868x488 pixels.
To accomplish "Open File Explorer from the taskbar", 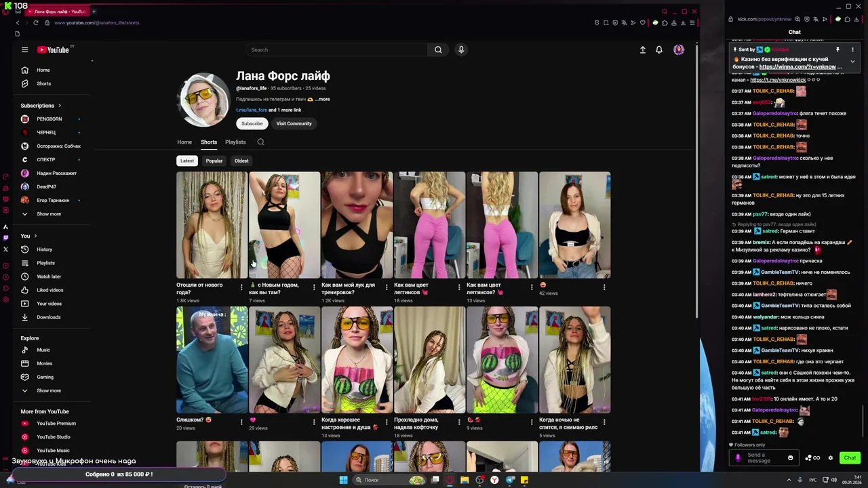I will coord(465,480).
